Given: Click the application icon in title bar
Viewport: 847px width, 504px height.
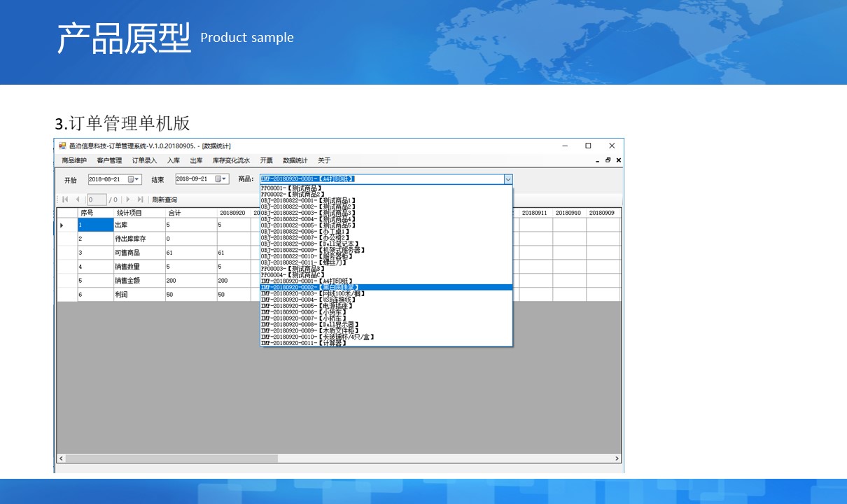Looking at the screenshot, I should coord(62,146).
